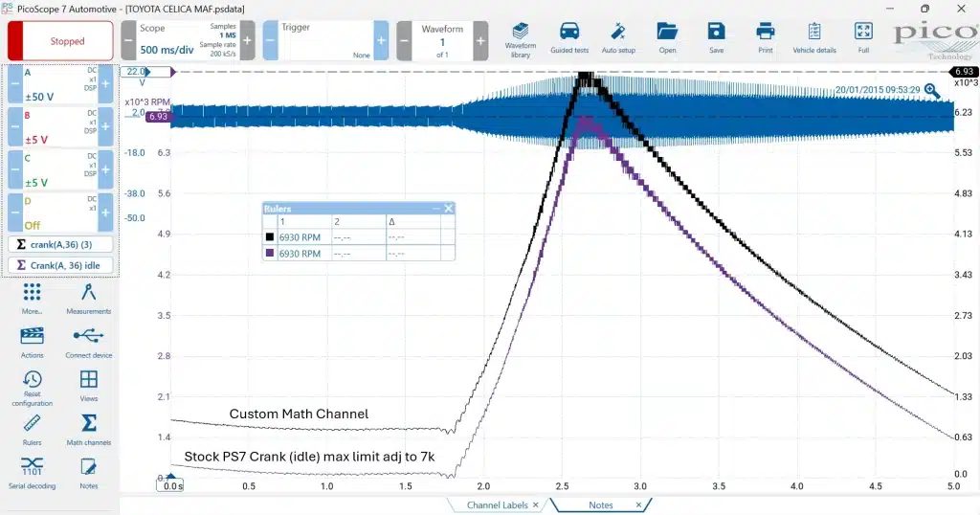The height and width of the screenshot is (515, 980).
Task: Decrease the Scope timebase with minus
Action: (x=128, y=40)
